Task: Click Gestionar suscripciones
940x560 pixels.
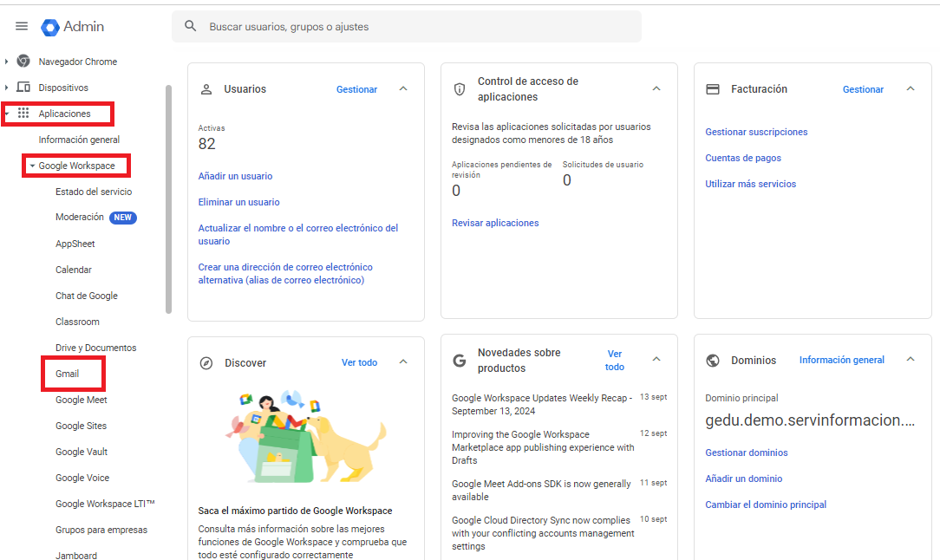Action: pos(756,132)
